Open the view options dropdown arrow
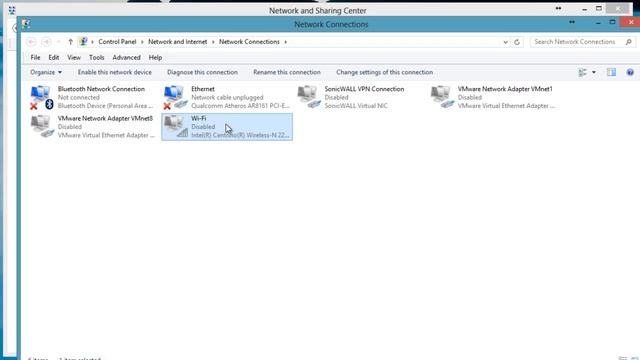640x360 pixels. 594,72
